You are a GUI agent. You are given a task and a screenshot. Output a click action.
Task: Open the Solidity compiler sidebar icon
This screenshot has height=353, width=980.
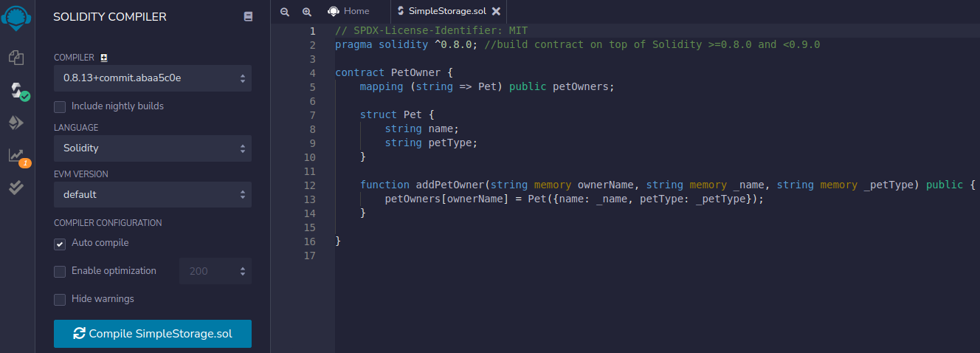tap(16, 91)
